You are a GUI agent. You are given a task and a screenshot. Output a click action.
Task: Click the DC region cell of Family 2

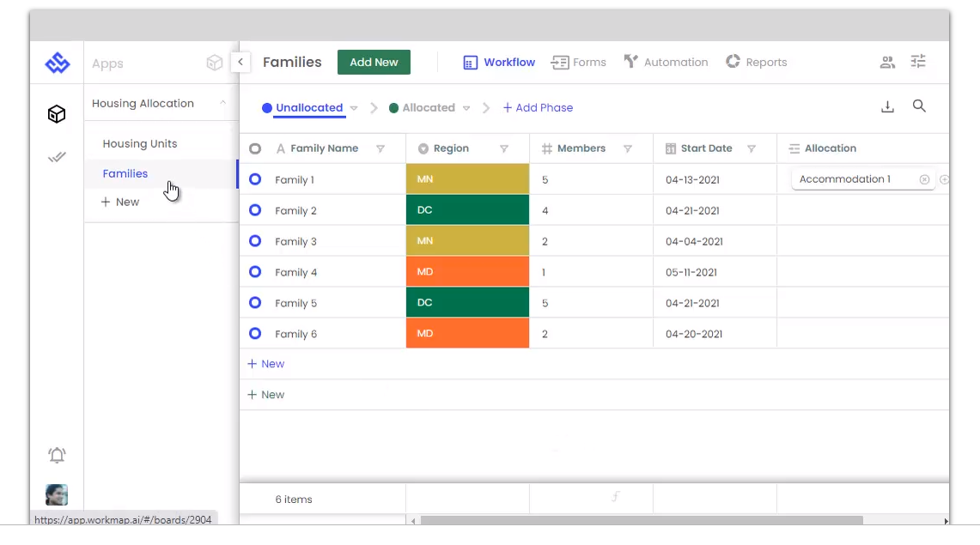click(467, 209)
